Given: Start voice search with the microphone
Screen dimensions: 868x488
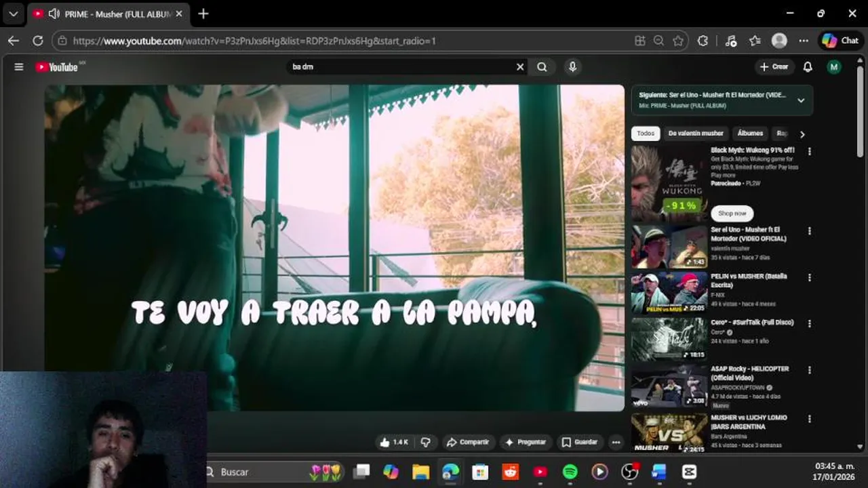Looking at the screenshot, I should pyautogui.click(x=573, y=67).
